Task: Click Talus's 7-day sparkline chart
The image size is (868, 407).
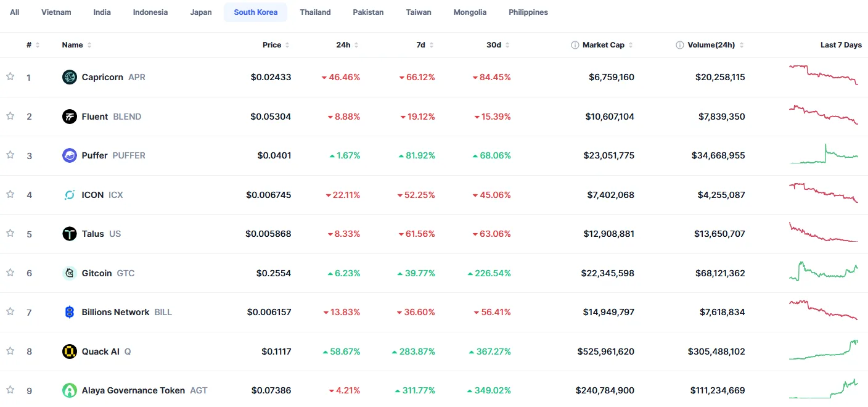Action: coord(824,232)
